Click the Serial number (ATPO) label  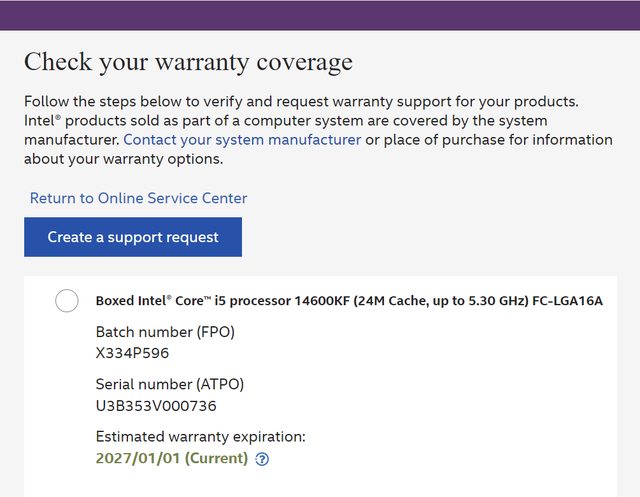click(x=170, y=384)
